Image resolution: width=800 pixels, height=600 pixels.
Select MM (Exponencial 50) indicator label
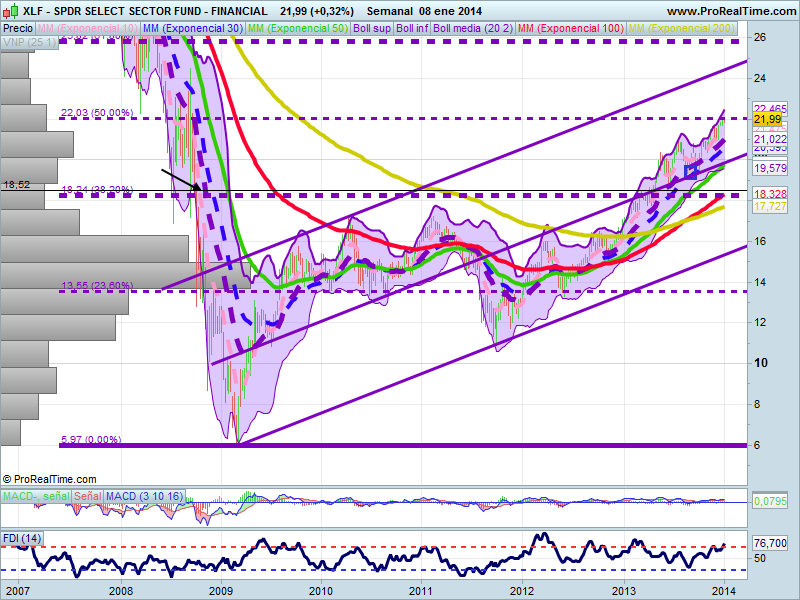(297, 29)
